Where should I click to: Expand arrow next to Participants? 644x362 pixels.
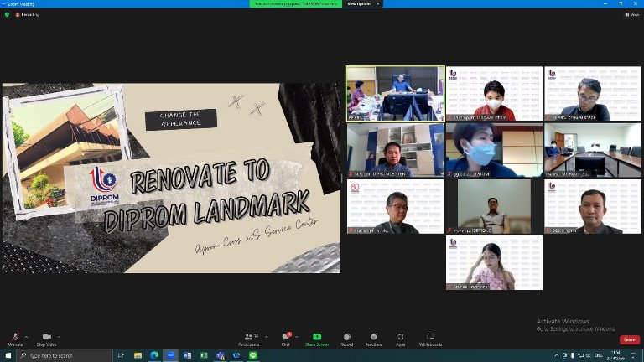tap(266, 337)
